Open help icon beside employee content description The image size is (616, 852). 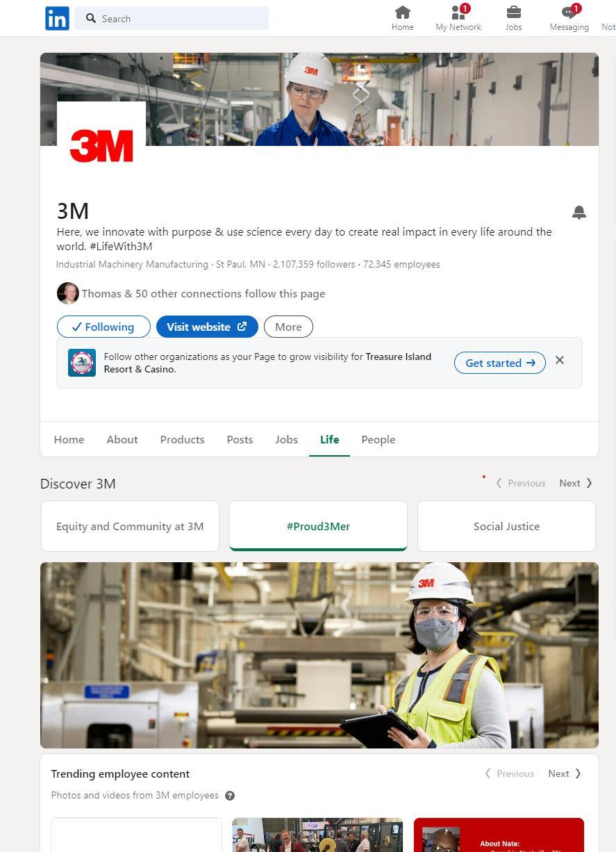(x=230, y=796)
